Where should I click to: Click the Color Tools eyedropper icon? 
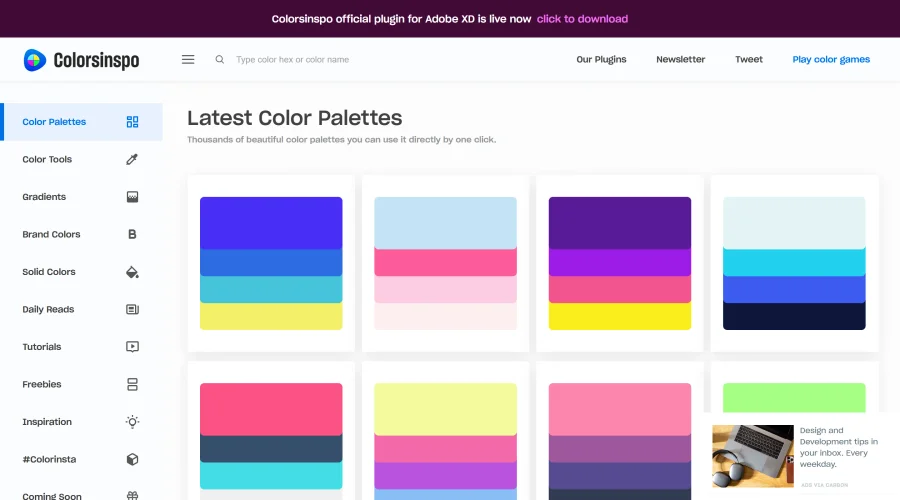coord(132,160)
